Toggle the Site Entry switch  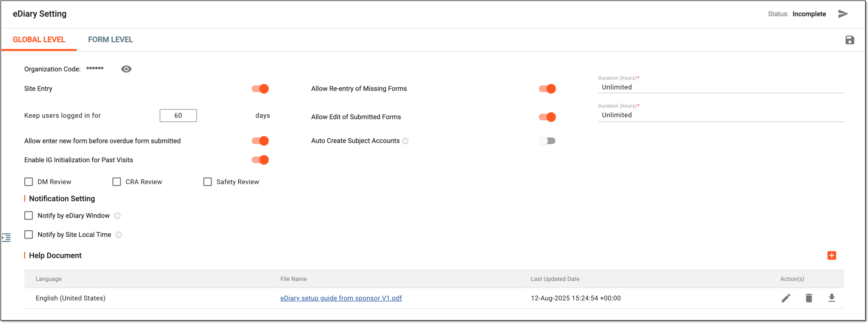(260, 89)
